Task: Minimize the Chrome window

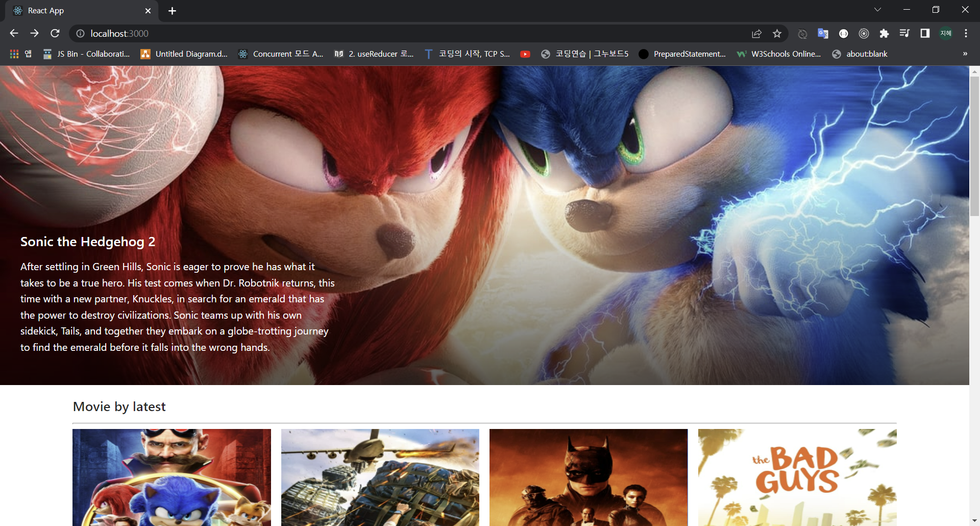Action: (x=906, y=10)
